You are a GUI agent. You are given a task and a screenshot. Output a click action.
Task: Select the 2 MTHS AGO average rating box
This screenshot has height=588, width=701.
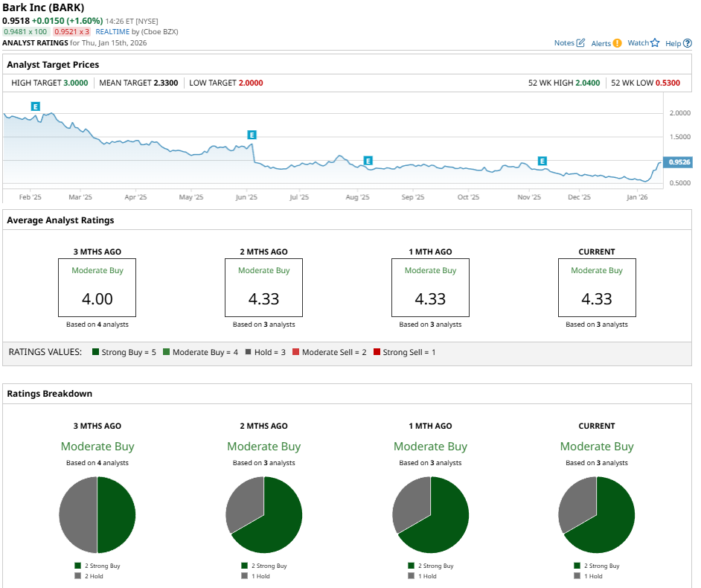click(263, 287)
